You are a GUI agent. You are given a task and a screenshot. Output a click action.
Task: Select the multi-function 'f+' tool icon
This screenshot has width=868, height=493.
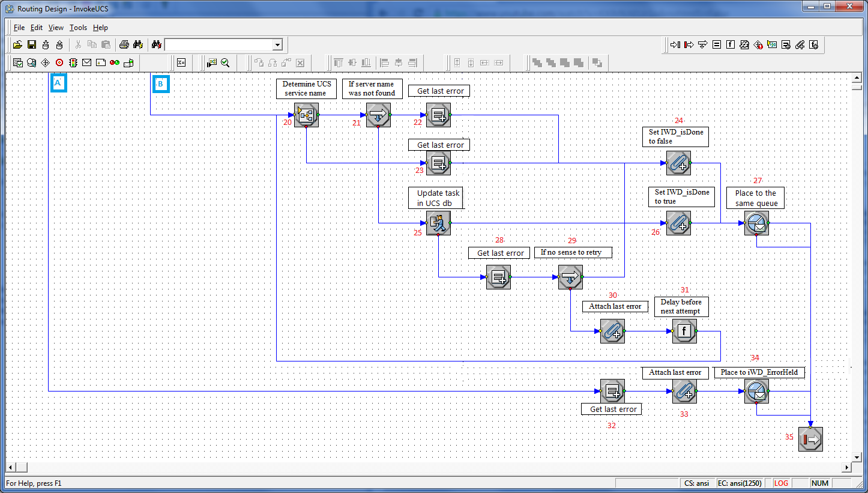click(813, 44)
